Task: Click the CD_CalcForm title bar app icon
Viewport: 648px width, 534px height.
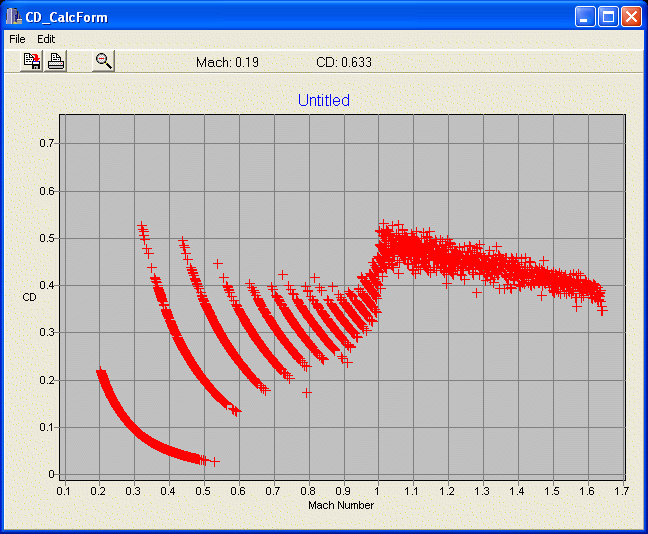Action: pos(13,17)
